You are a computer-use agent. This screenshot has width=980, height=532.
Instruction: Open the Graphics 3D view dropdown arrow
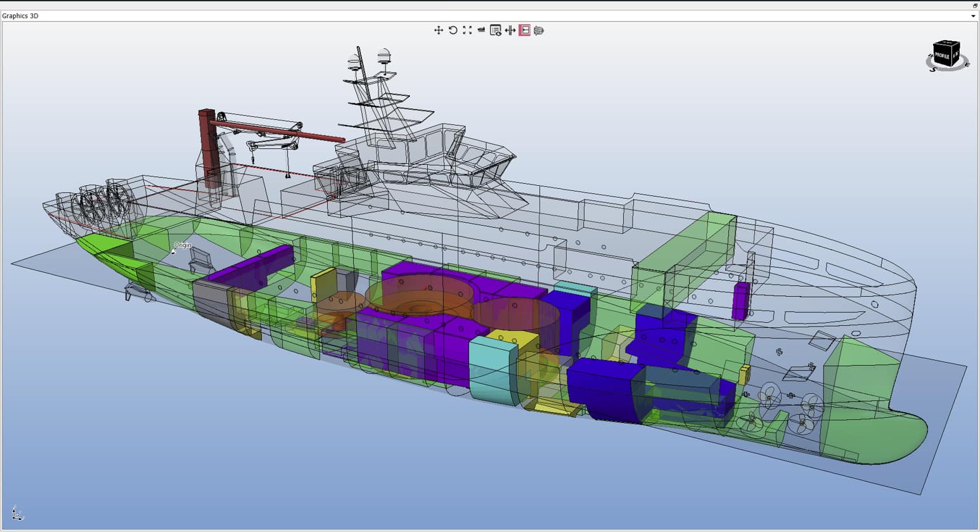pyautogui.click(x=975, y=15)
